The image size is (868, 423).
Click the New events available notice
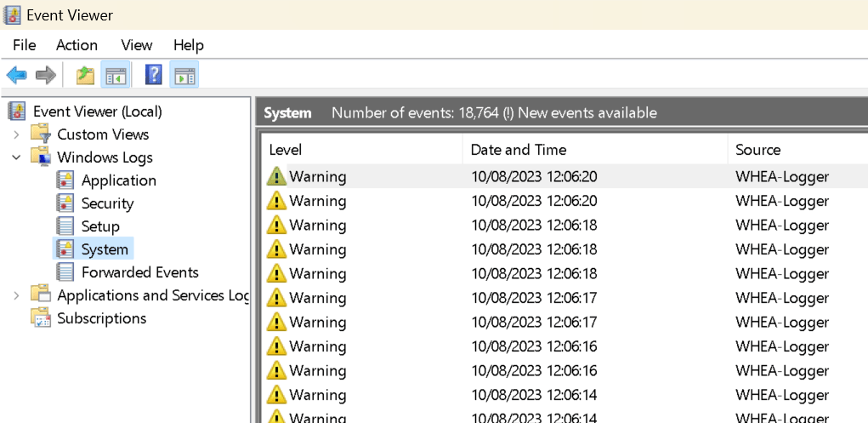click(580, 113)
